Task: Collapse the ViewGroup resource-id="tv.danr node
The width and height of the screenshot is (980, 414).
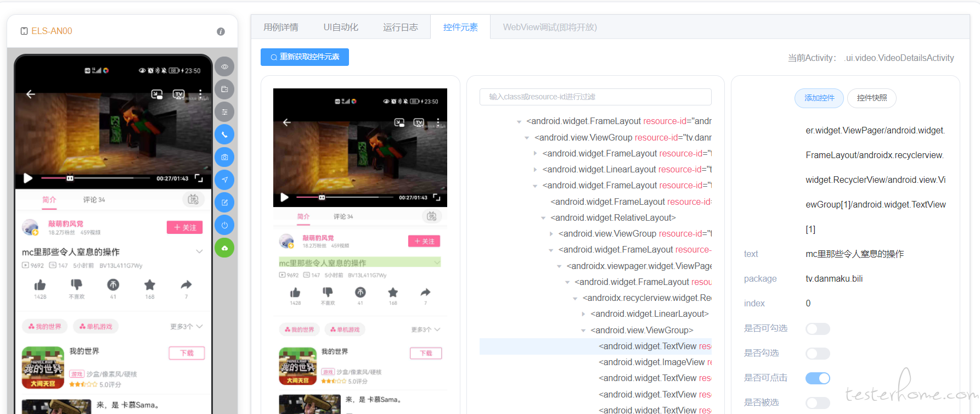Action: point(527,138)
